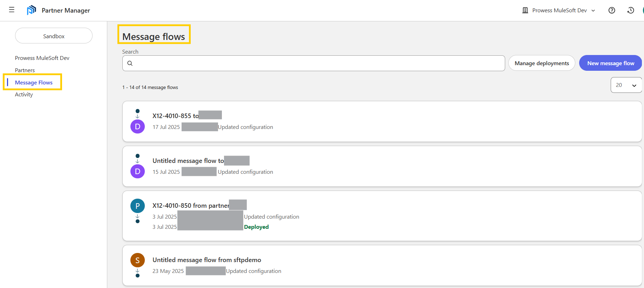Focus the message flows search field
644x288 pixels.
pyautogui.click(x=316, y=63)
